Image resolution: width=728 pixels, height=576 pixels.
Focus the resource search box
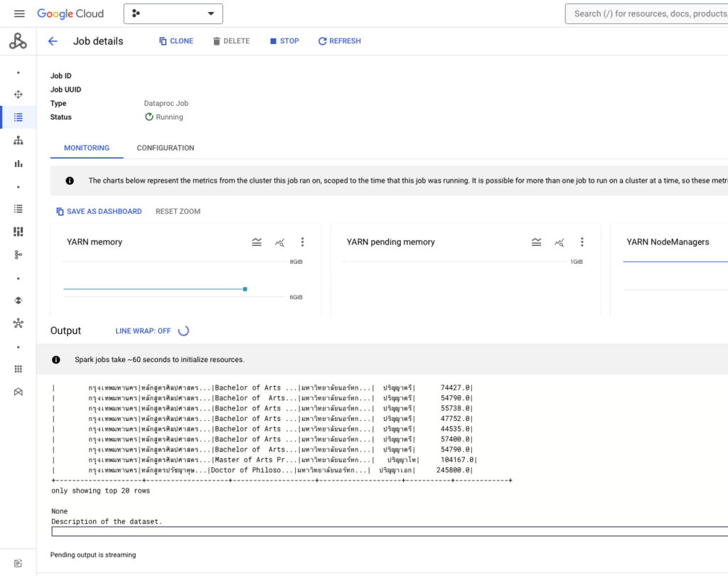click(647, 14)
